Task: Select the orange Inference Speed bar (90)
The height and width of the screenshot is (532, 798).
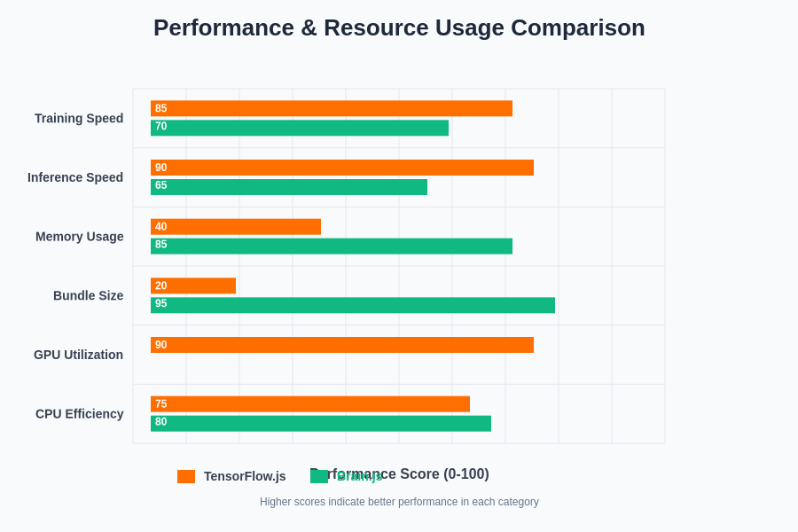Action: coord(342,168)
